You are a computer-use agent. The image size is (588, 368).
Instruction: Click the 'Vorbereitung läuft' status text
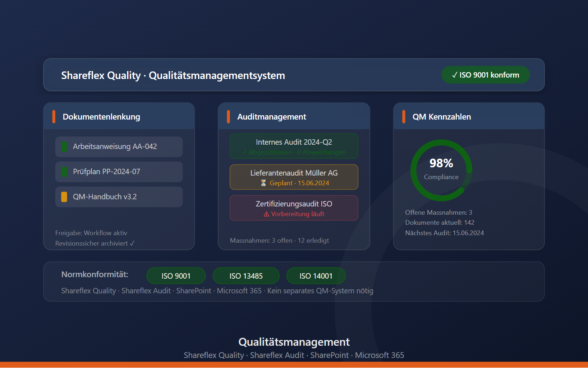tap(298, 214)
